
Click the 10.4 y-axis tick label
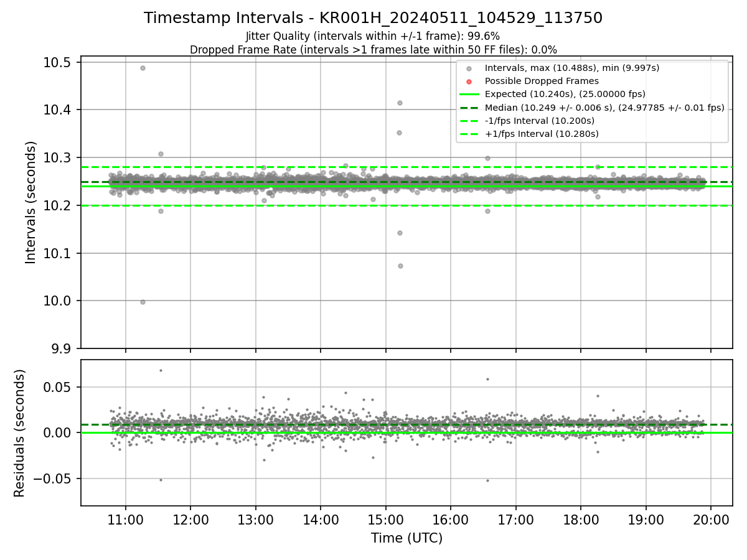(x=59, y=110)
